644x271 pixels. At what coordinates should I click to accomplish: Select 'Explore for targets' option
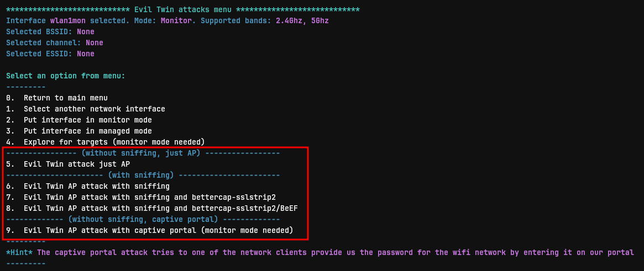pyautogui.click(x=106, y=142)
